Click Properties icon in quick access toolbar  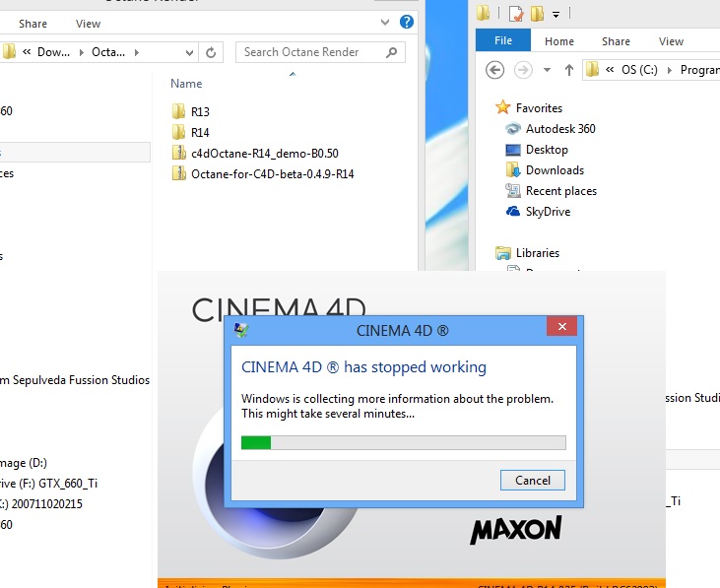pyautogui.click(x=516, y=14)
